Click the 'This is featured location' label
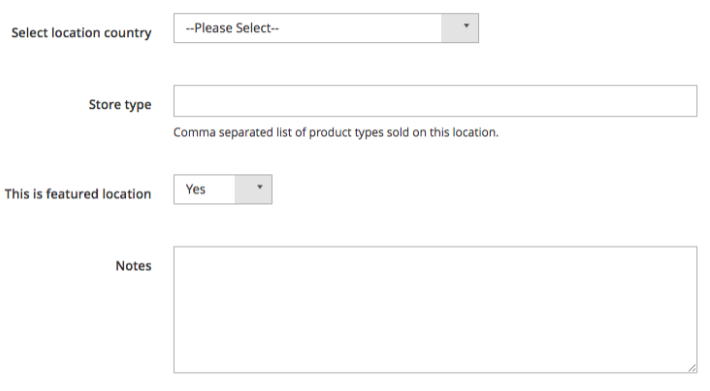The height and width of the screenshot is (391, 710). [x=78, y=194]
